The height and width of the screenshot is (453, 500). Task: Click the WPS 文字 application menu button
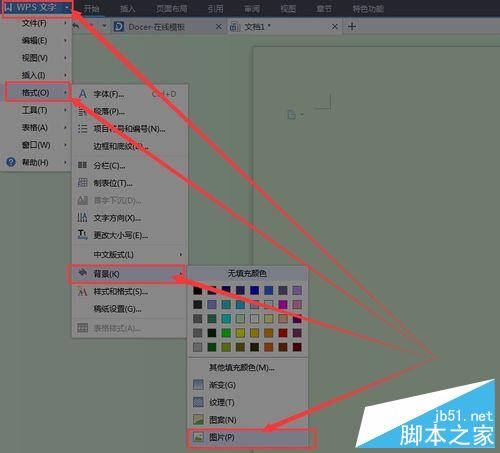click(37, 8)
